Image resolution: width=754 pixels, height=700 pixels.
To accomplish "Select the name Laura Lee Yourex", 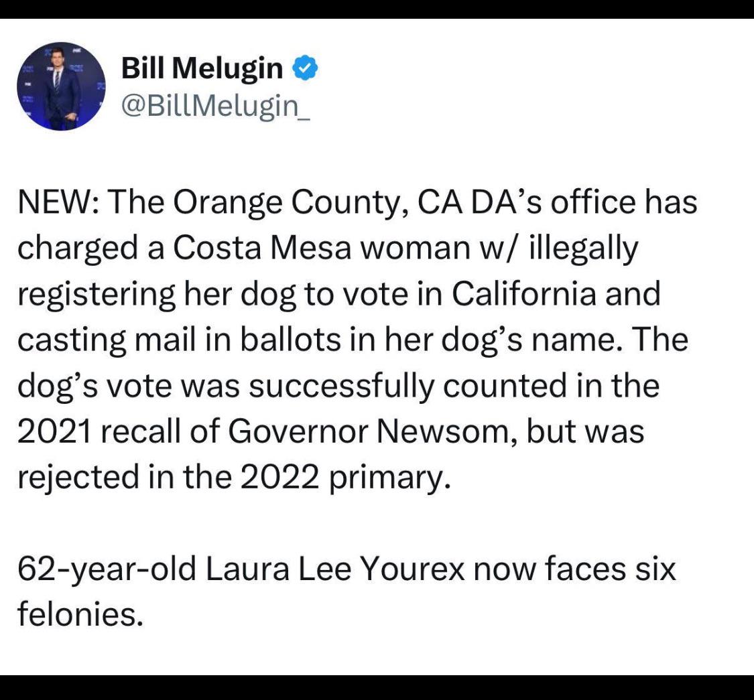I will pos(336,568).
